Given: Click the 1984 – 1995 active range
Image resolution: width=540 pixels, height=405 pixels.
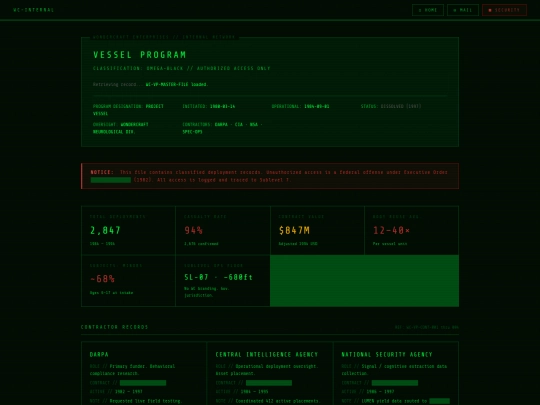Looking at the screenshot, I should [x=255, y=392].
